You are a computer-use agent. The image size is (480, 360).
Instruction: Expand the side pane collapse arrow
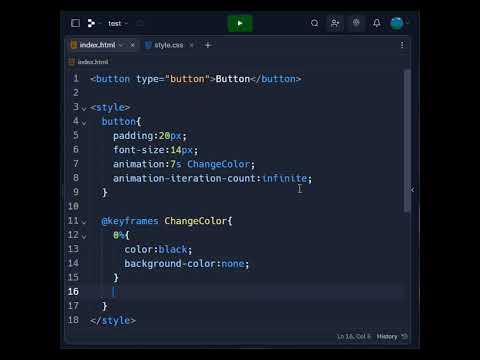[413, 190]
